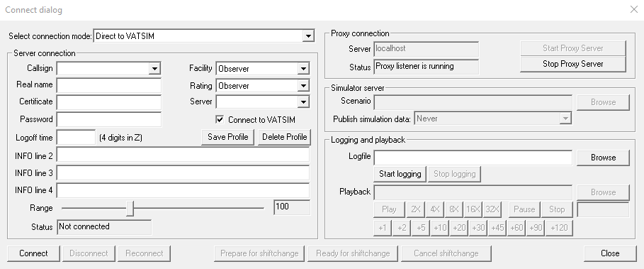Set playback speed to 8X

(x=453, y=209)
